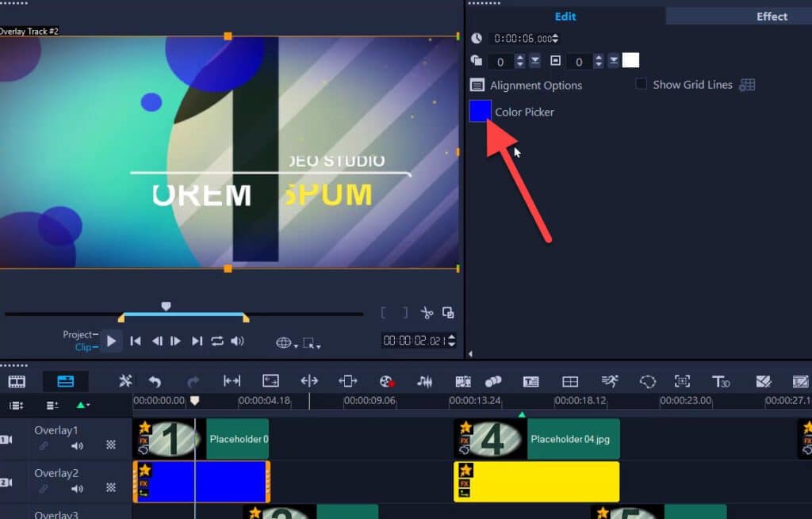812x519 pixels.
Task: Open the motion tracking runner icon
Action: (609, 381)
